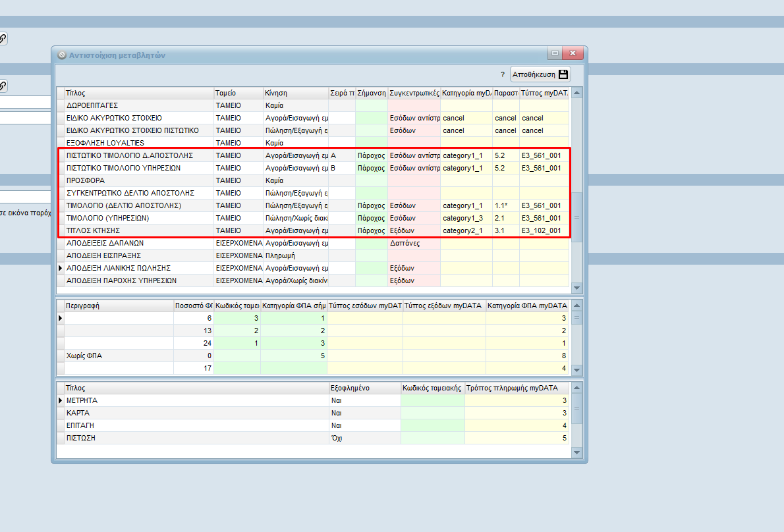
Task: Click category1_3 cell in ΤΙΜΟΛΟΓΙΟ (ΥΠΗΡΕΣΙΩΝ) row
Action: click(466, 218)
